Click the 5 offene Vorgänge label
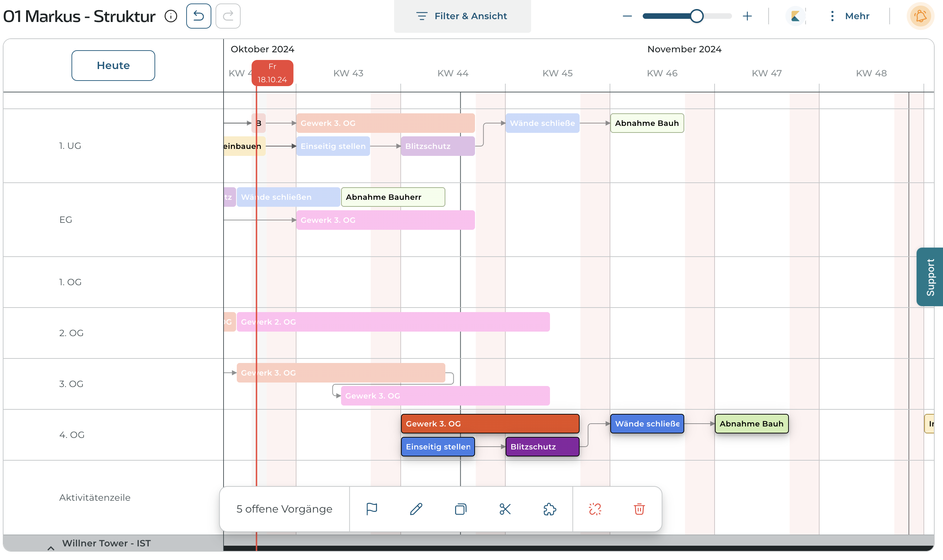The width and height of the screenshot is (943, 560). click(x=285, y=509)
